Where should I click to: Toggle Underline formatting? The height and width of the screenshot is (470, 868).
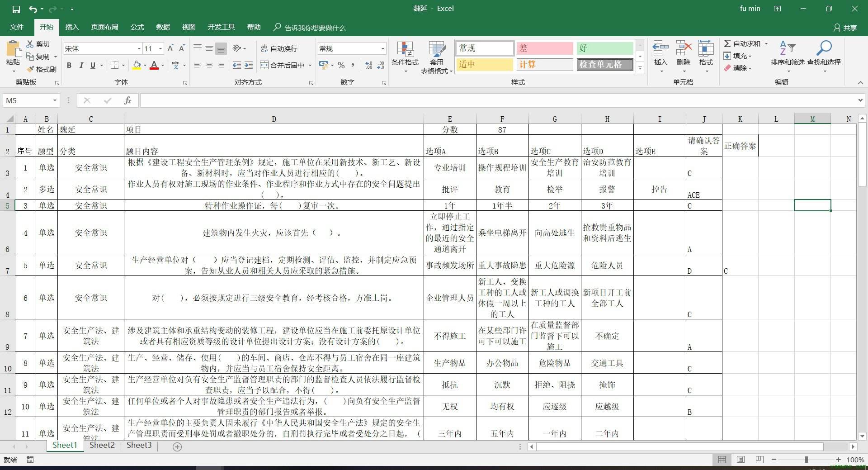[x=93, y=65]
